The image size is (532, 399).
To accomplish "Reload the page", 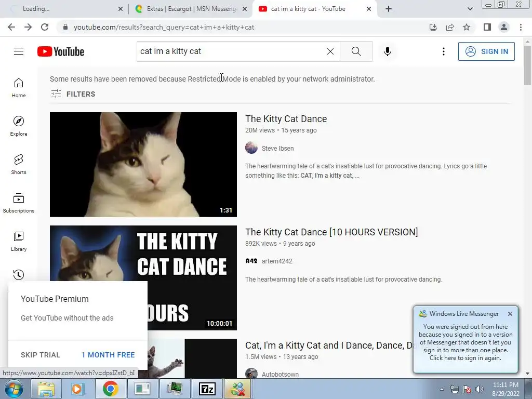I will [45, 27].
